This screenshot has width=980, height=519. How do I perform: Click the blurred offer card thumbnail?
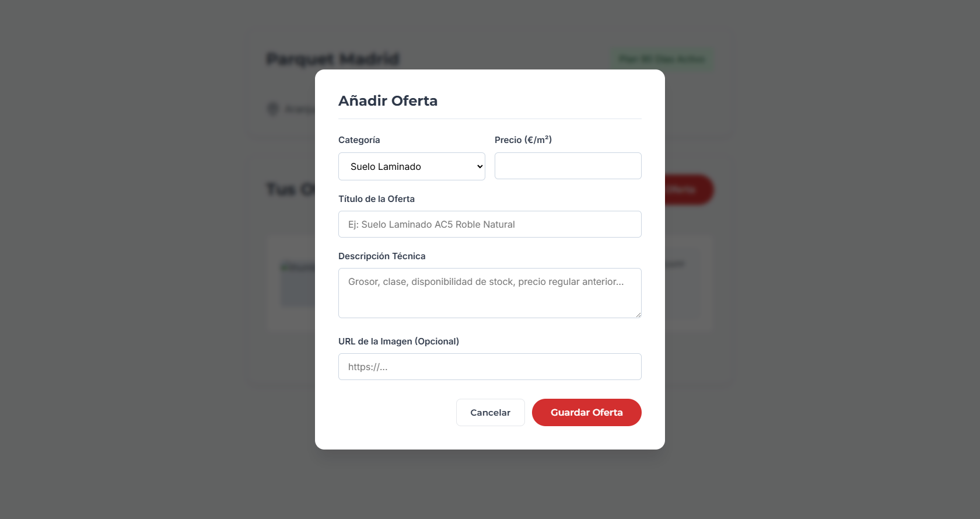point(298,284)
